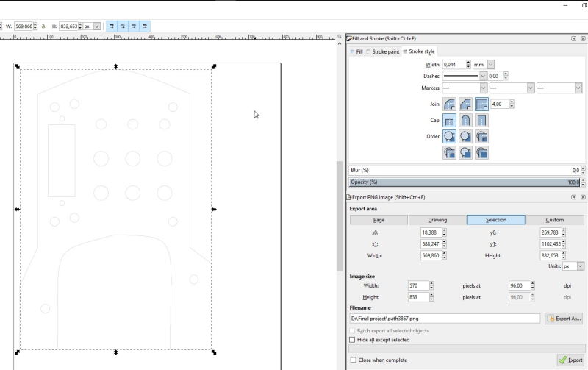Adjust the Blur (%) slider

pyautogui.click(x=465, y=170)
